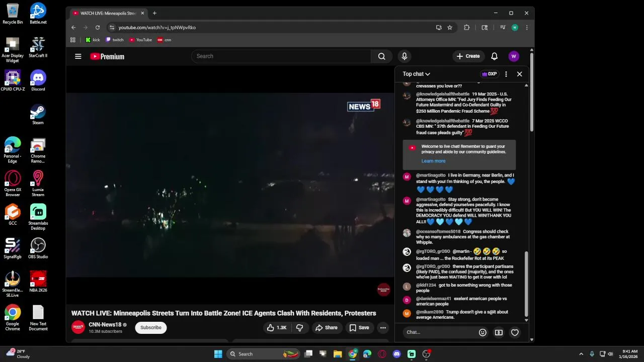Click the Subscribe Now watermark on video
Viewport: 644px width, 362px height.
[x=383, y=290]
